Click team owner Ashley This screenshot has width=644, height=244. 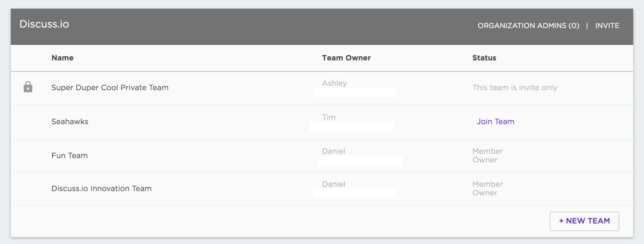(x=334, y=83)
